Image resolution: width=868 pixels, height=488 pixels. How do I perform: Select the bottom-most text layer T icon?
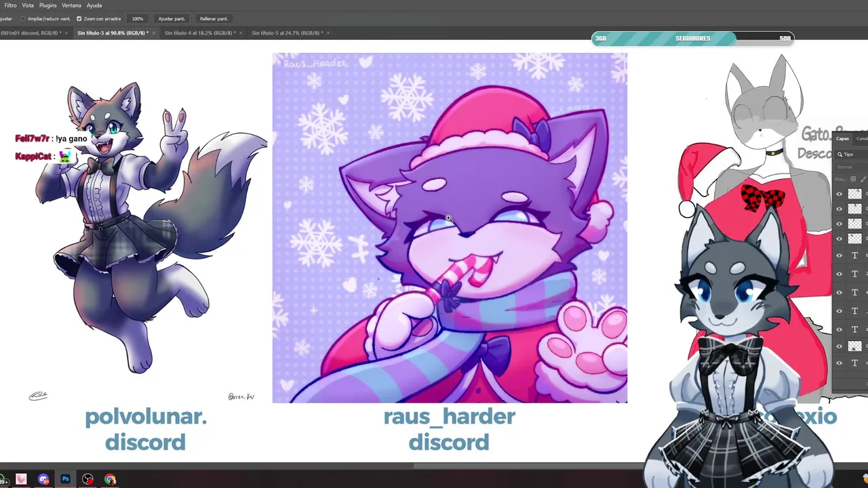[854, 363]
